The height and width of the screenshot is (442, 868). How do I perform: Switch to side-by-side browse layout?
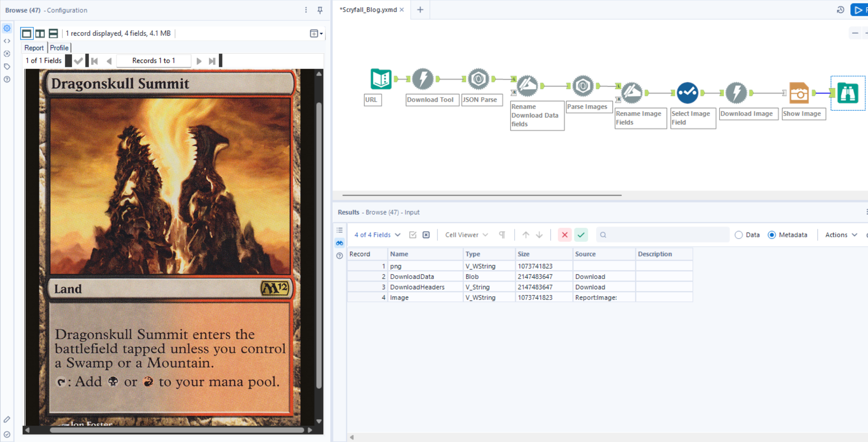(40, 33)
